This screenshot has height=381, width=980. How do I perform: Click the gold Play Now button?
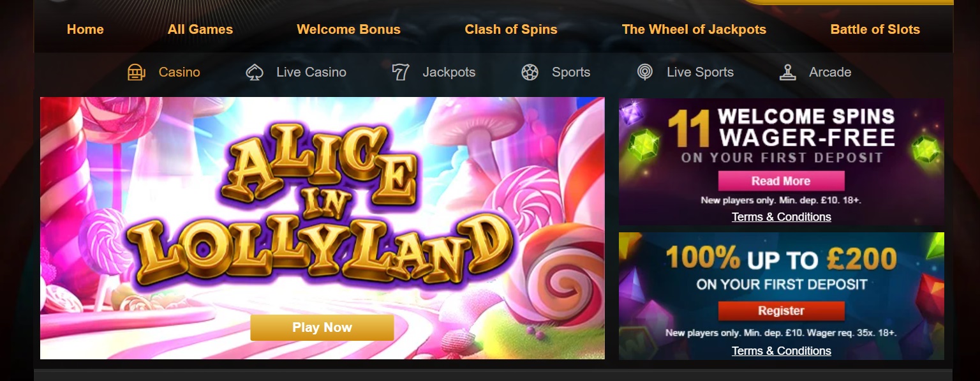pos(322,327)
